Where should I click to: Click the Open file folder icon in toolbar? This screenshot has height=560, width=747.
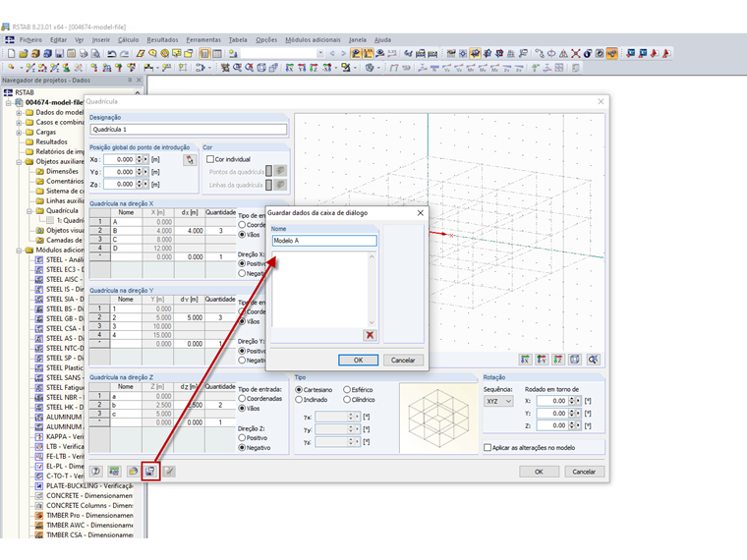[x=23, y=53]
